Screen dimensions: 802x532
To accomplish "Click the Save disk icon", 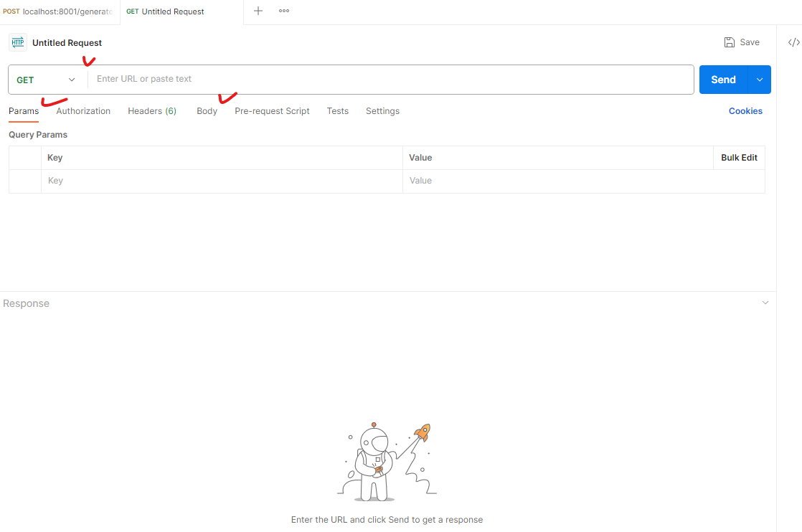I will tap(730, 42).
